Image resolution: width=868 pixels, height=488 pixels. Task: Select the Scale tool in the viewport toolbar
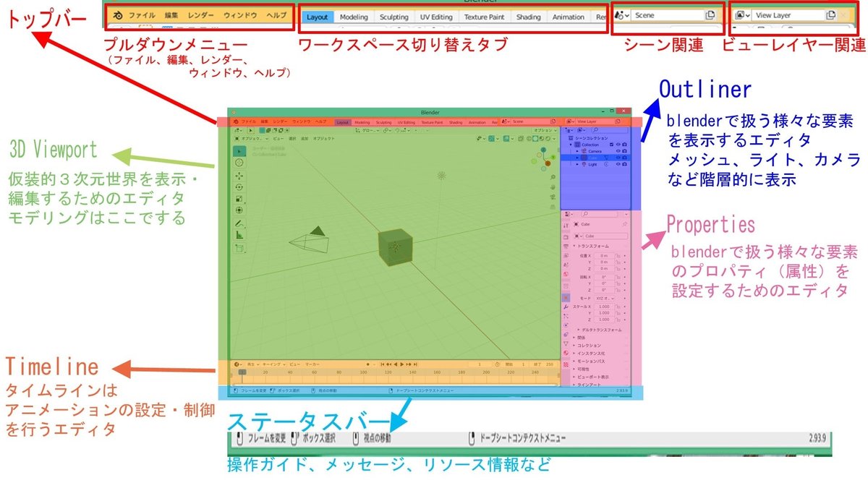tap(239, 199)
